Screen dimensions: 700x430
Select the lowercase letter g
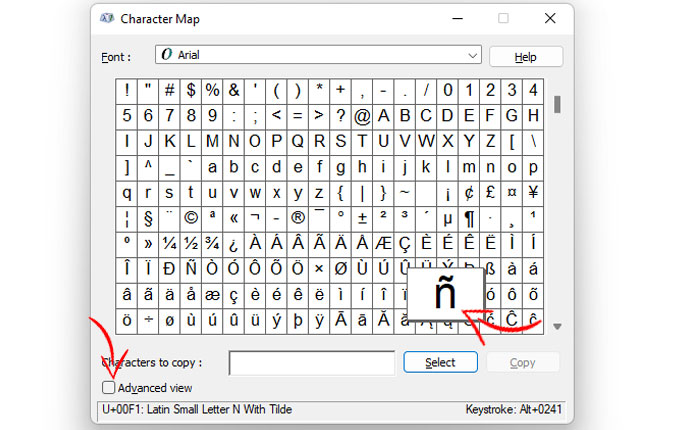[341, 168]
